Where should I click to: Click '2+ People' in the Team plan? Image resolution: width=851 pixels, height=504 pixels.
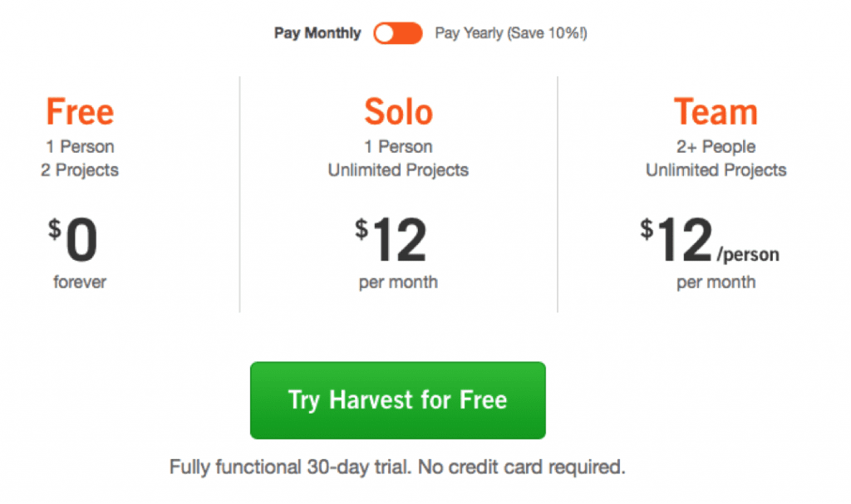[716, 146]
